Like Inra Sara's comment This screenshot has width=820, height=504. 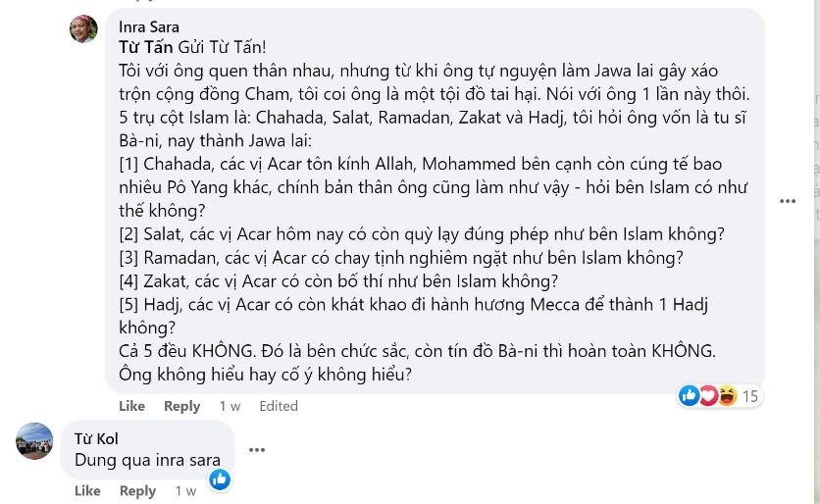coord(131,406)
